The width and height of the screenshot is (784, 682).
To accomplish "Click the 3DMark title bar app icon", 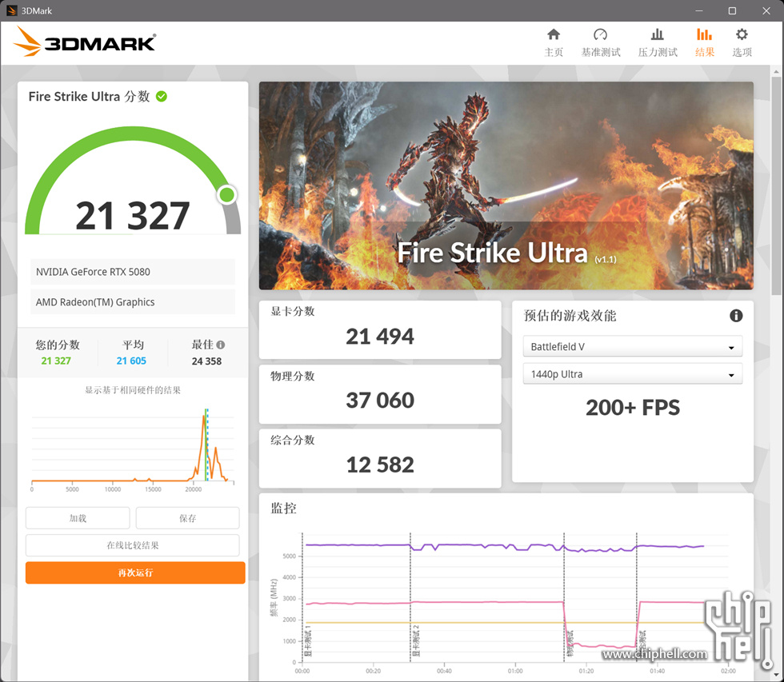I will tap(11, 10).
